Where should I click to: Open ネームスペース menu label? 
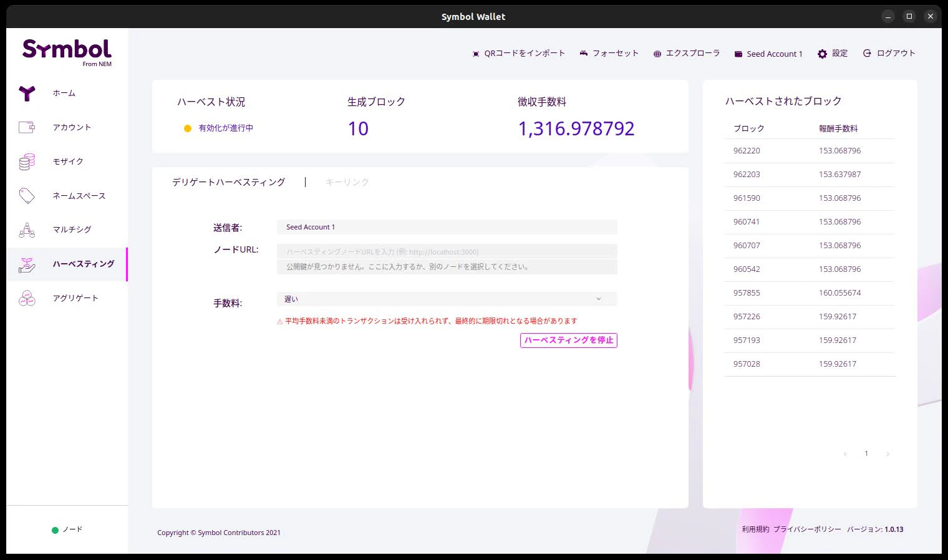coord(79,196)
